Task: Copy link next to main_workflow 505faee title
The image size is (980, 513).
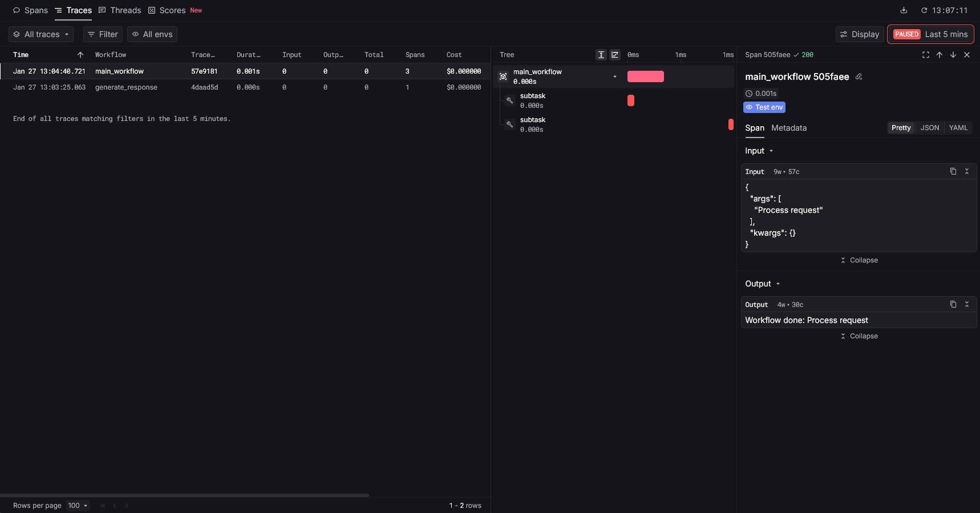Action: (858, 77)
